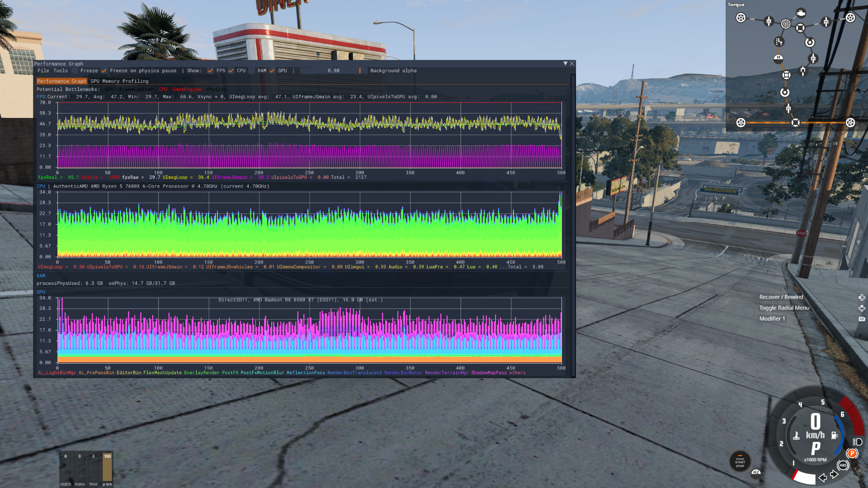Enable the Freeze checkbox

75,71
